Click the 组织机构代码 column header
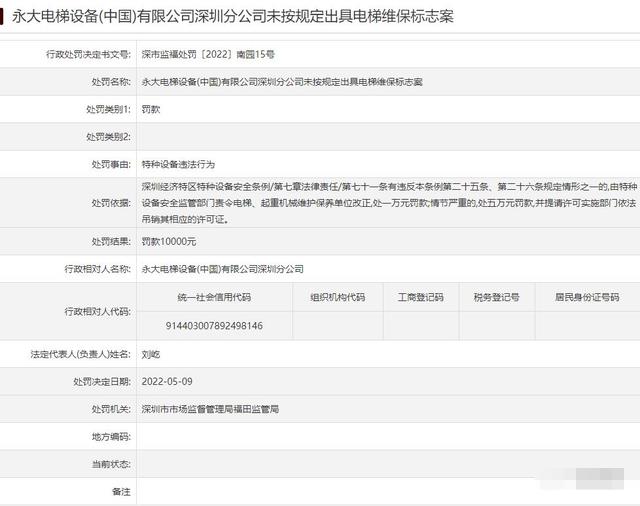This screenshot has width=640, height=506. [x=331, y=297]
